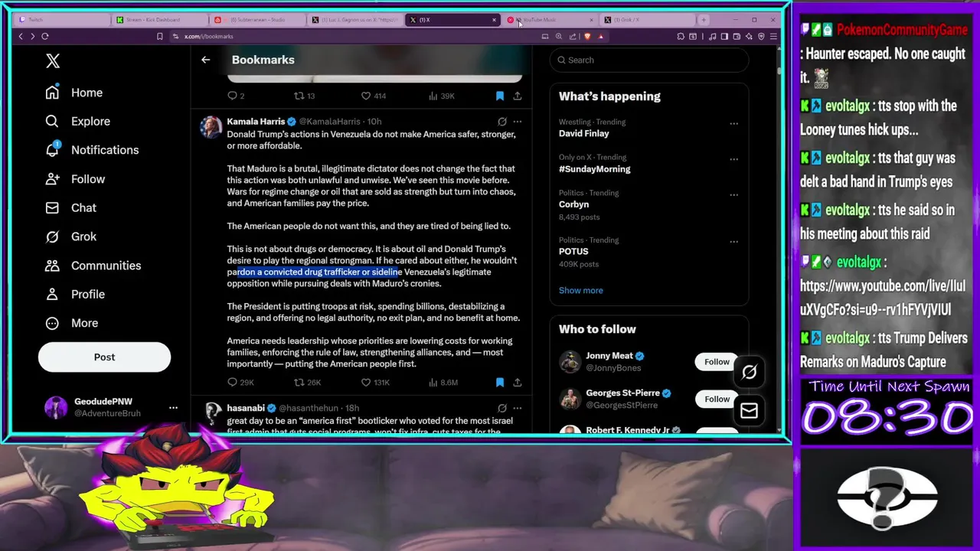Screen dimensions: 980x551
Task: Open more options on Kamala Harris post
Action: tap(518, 122)
